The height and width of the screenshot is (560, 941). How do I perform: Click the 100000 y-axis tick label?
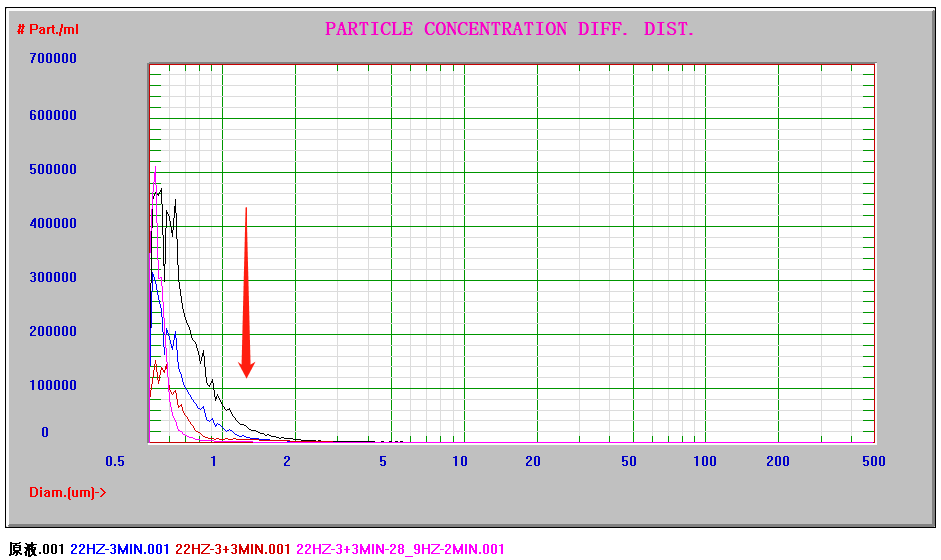[x=53, y=385]
